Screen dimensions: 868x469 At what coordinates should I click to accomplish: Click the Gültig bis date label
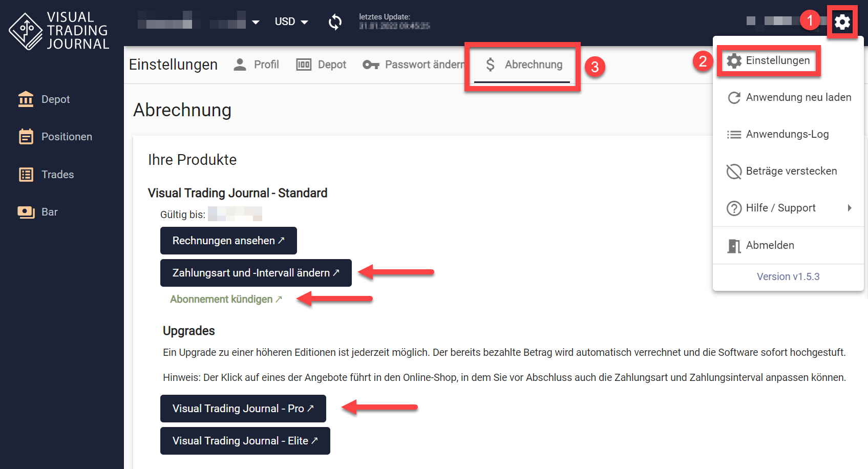183,215
